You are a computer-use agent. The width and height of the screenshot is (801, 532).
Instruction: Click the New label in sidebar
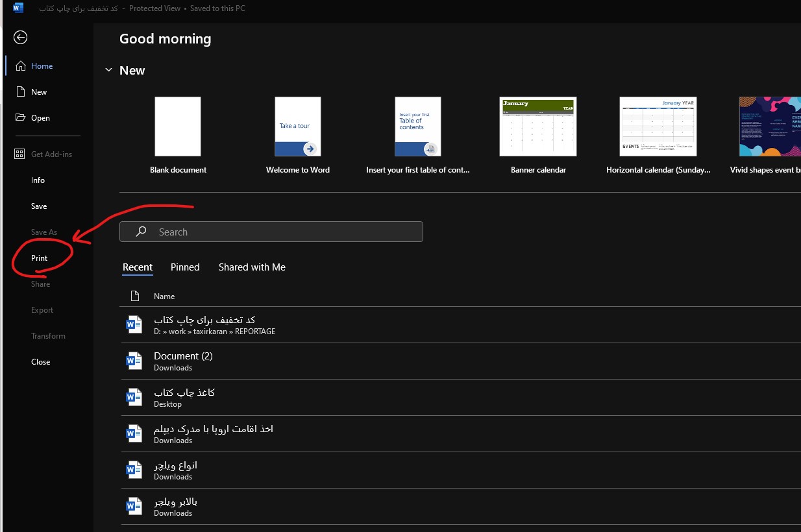(x=39, y=92)
